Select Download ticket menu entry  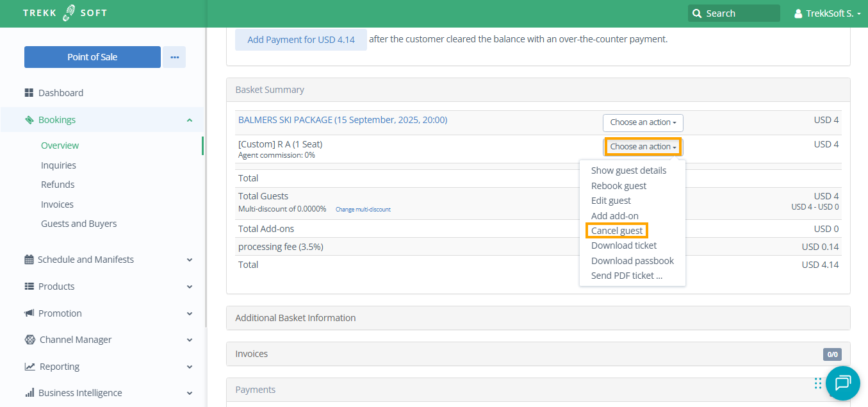623,245
